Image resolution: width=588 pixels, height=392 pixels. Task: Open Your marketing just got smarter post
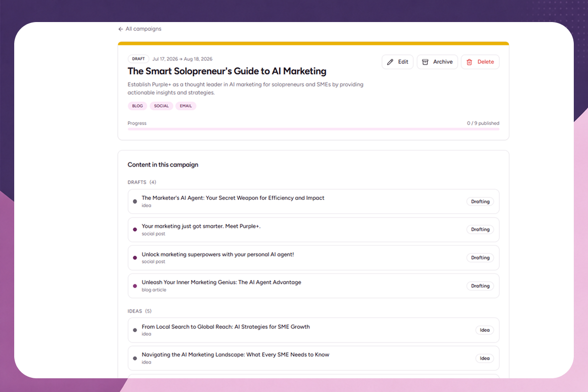314,229
